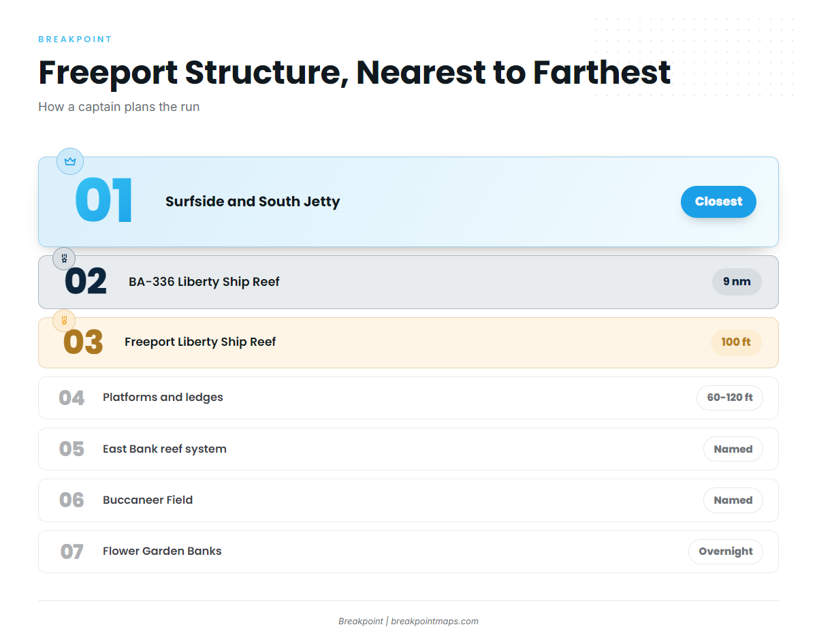Viewport: 817px width, 644px height.
Task: Open the breakpointmaps.com footer link
Action: point(434,621)
